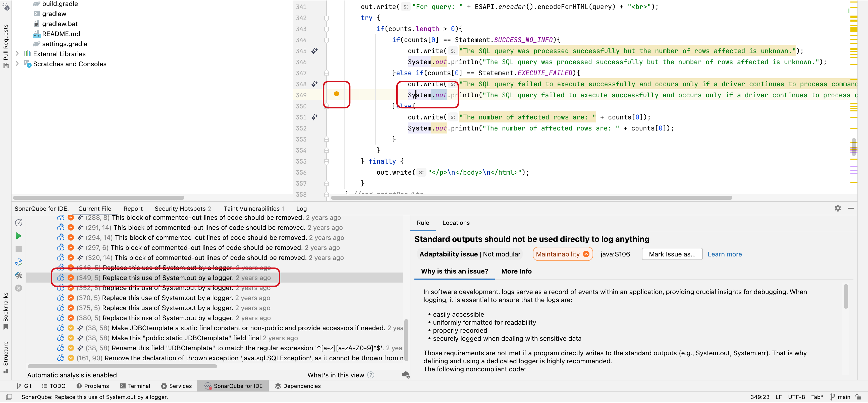Image resolution: width=868 pixels, height=403 pixels.
Task: Go to line via 349:23 position indicator
Action: click(x=759, y=397)
